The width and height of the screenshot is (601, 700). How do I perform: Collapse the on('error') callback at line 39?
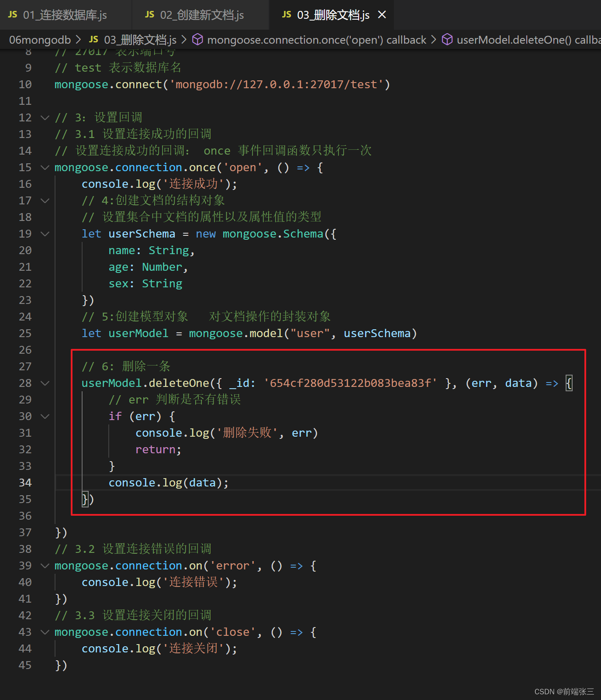(45, 566)
